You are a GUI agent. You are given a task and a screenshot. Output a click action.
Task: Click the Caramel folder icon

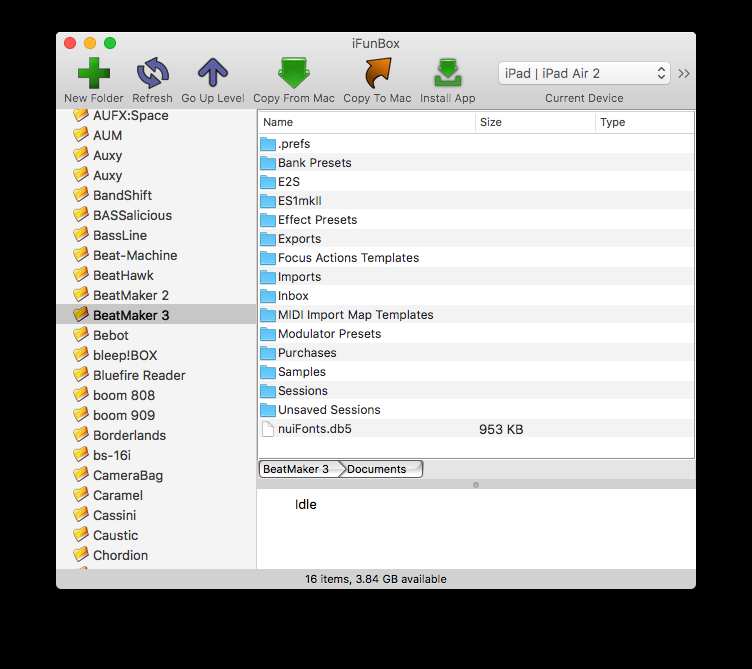(x=81, y=495)
